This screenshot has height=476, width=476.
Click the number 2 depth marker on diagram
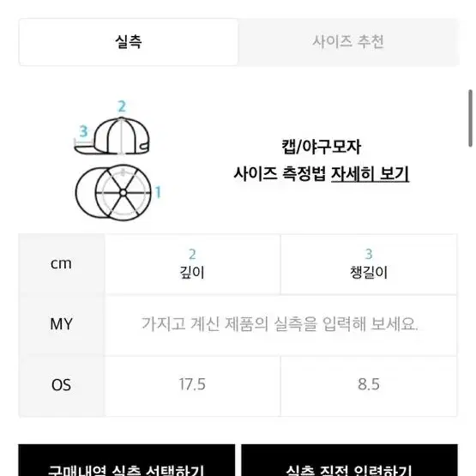[122, 106]
